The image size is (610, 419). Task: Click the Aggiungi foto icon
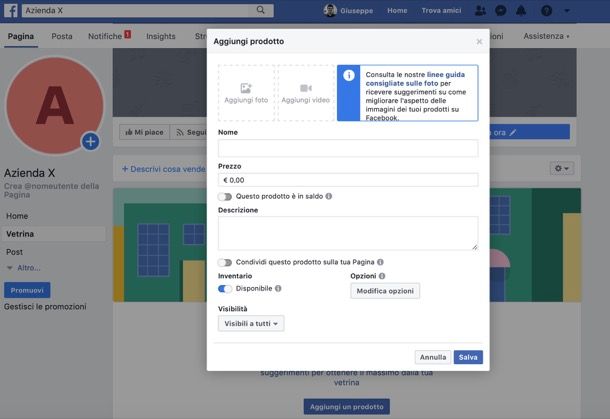(246, 88)
